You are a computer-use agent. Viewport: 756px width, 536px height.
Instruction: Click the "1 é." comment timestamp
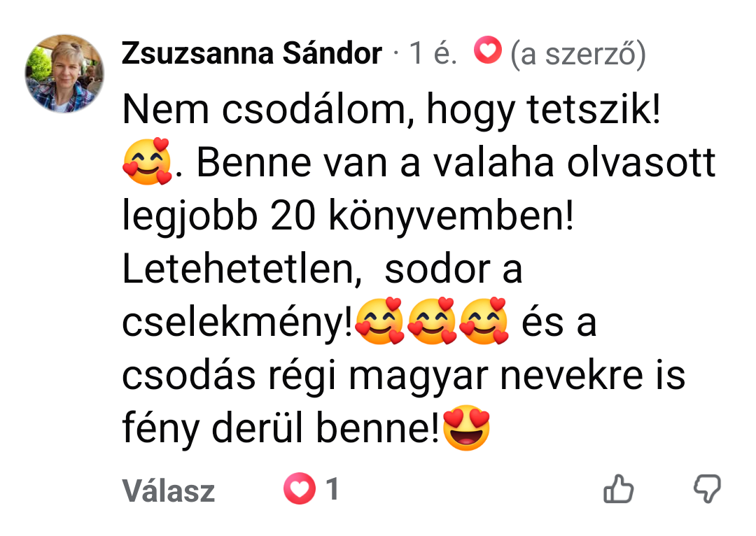tap(433, 53)
